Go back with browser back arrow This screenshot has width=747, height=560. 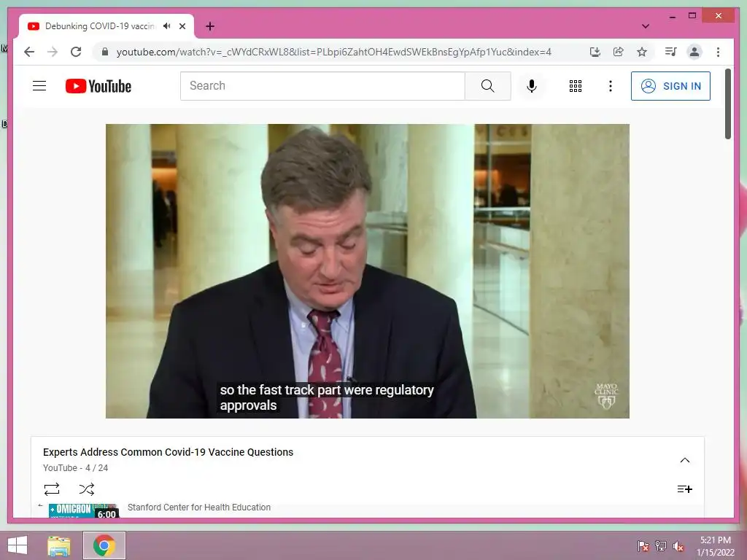click(x=29, y=52)
